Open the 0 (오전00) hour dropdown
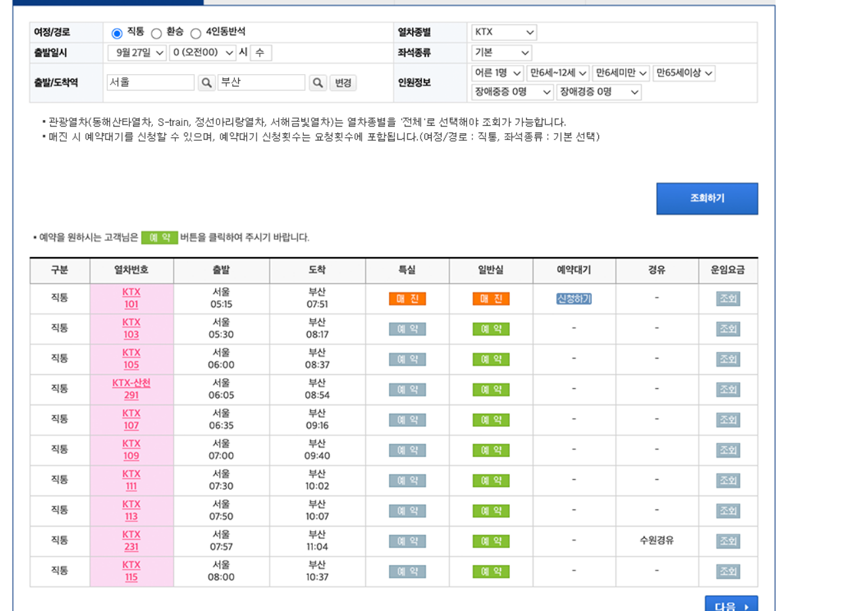This screenshot has height=611, width=868. (202, 52)
